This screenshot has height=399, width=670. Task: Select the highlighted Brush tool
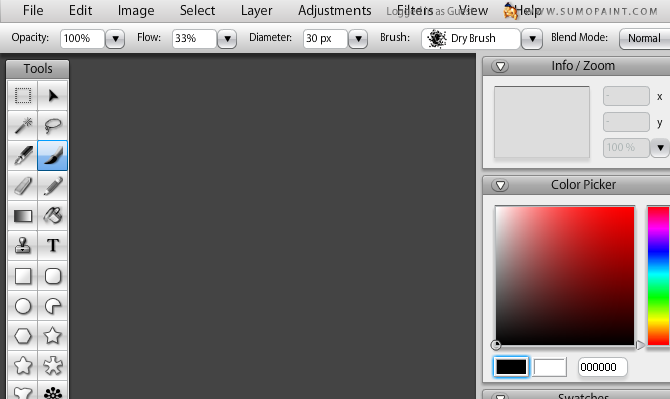point(53,155)
